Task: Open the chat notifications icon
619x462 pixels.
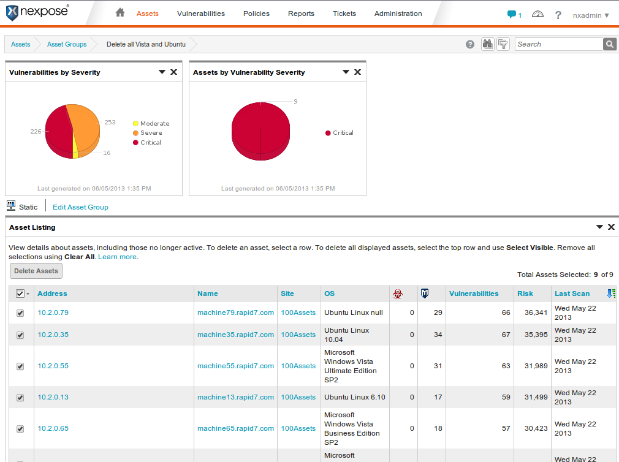Action: 514,15
